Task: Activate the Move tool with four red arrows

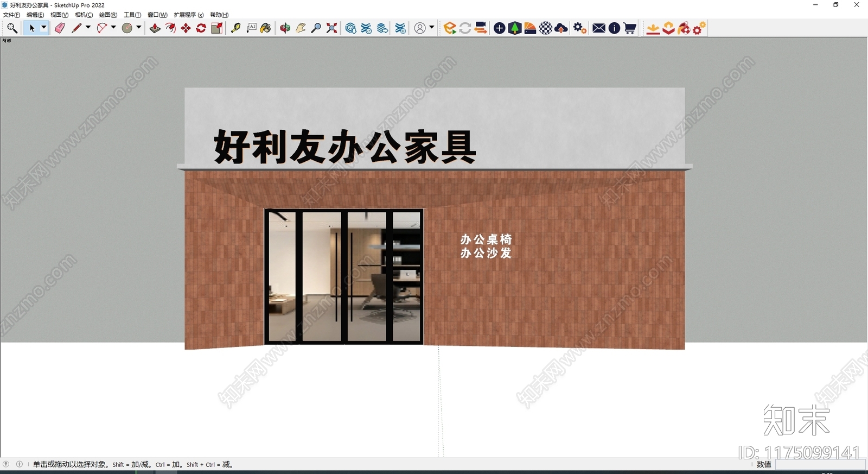Action: pos(186,28)
